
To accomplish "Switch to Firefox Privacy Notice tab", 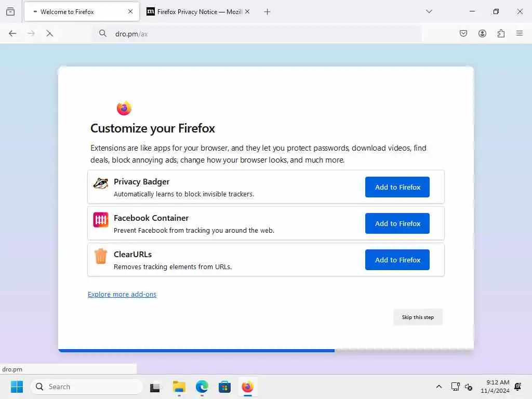I will (x=198, y=11).
